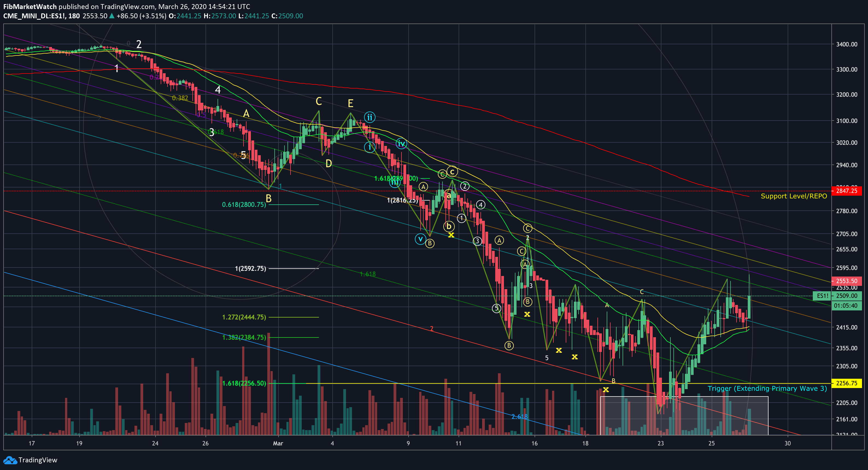Image resolution: width=868 pixels, height=470 pixels.
Task: Click the '0.382' Fibonacci channel label
Action: tap(180, 98)
